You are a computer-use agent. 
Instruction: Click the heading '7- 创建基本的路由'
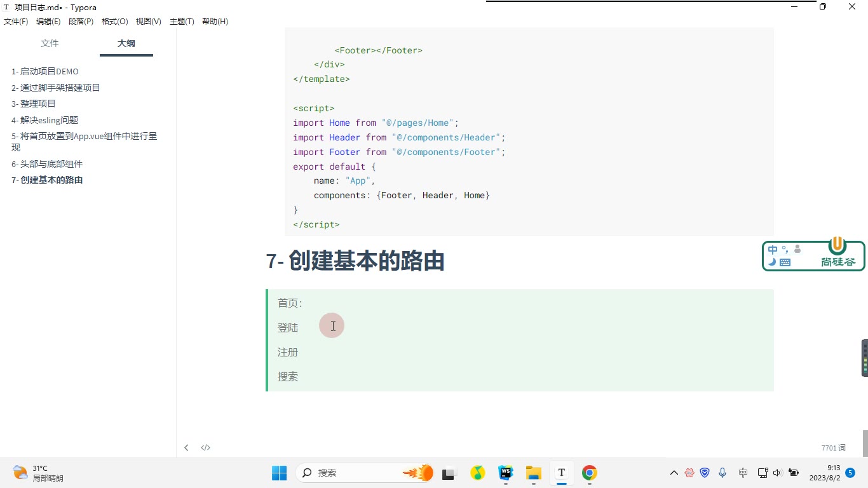[x=355, y=261]
